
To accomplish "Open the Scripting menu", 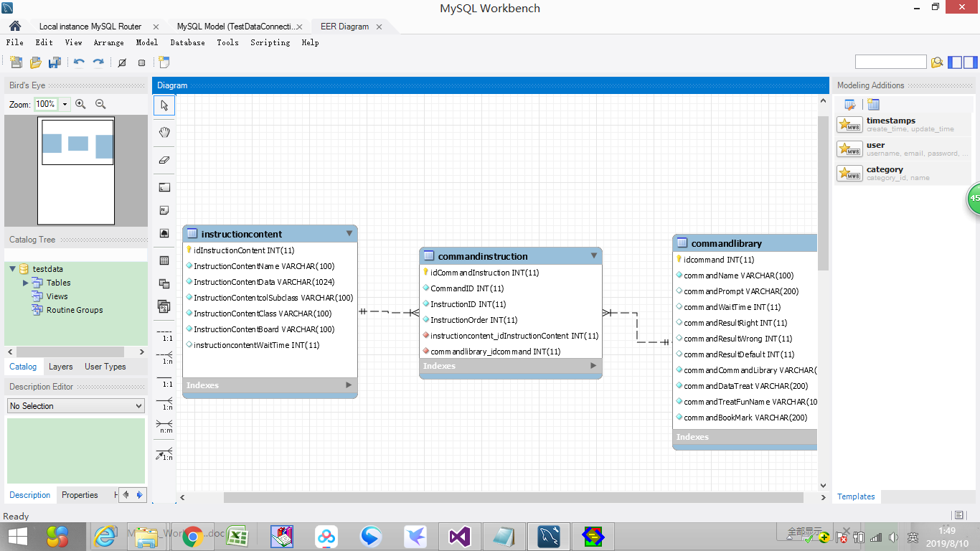I will click(270, 42).
